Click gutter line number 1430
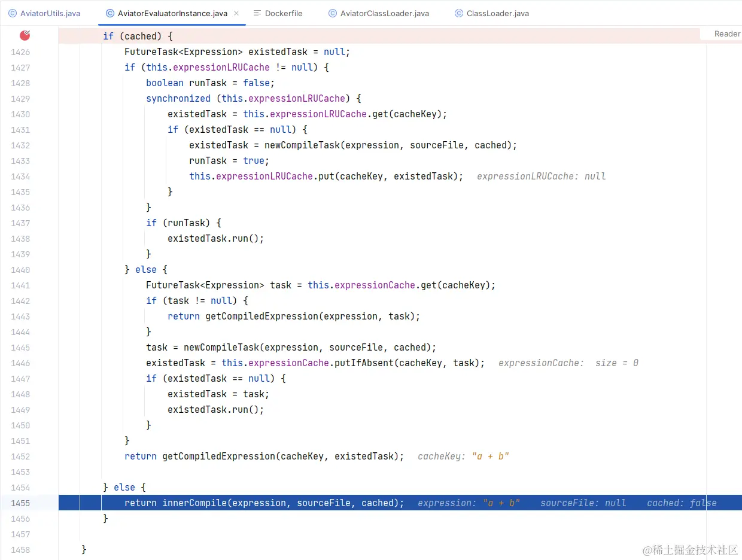Viewport: 742px width, 560px height. (x=20, y=114)
